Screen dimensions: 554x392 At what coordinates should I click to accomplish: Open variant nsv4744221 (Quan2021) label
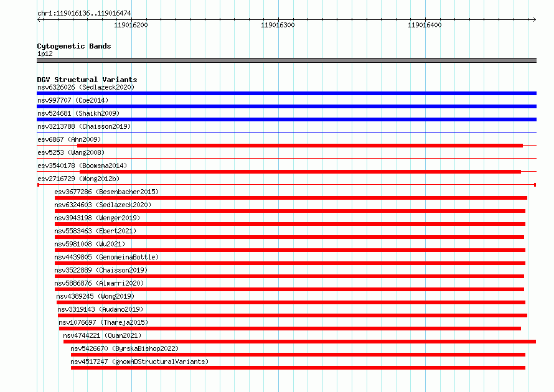102,335
